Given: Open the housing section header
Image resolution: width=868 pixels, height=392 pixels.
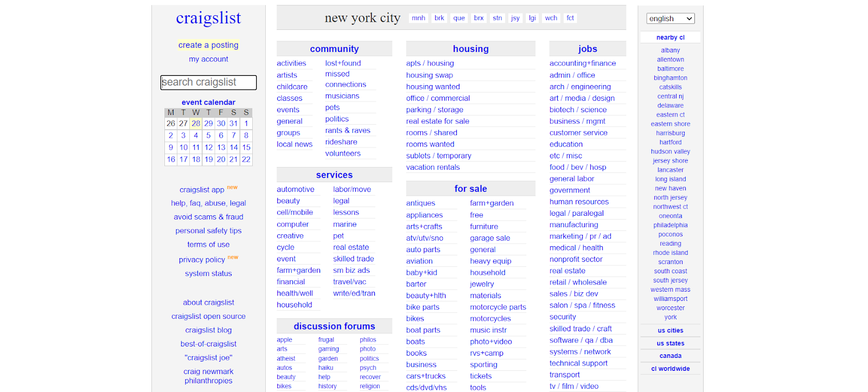Looking at the screenshot, I should pos(470,49).
